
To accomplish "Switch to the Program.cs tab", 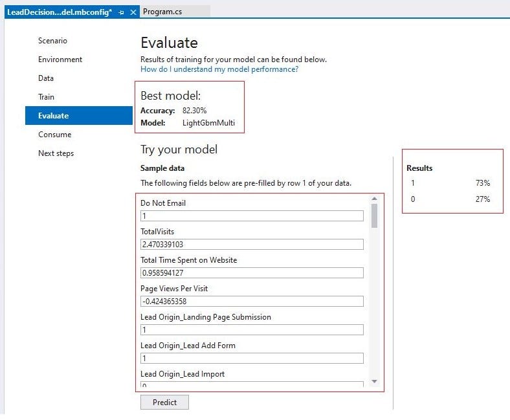I will [x=162, y=12].
